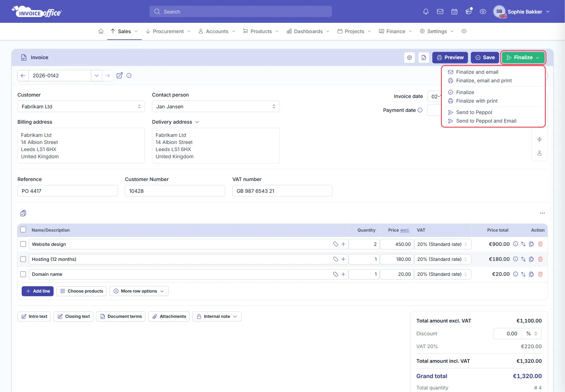The image size is (565, 392).
Task: Edit the Reference field PO 4417
Action: [x=67, y=191]
